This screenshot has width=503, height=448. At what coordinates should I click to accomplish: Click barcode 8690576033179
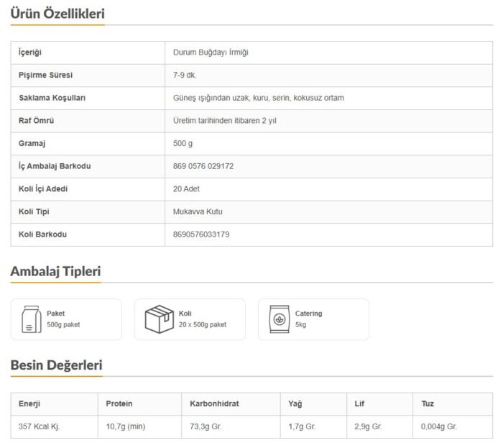[x=201, y=234]
